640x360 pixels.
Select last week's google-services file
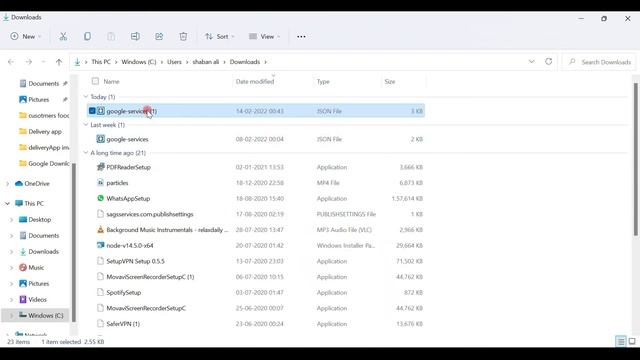pyautogui.click(x=256, y=139)
